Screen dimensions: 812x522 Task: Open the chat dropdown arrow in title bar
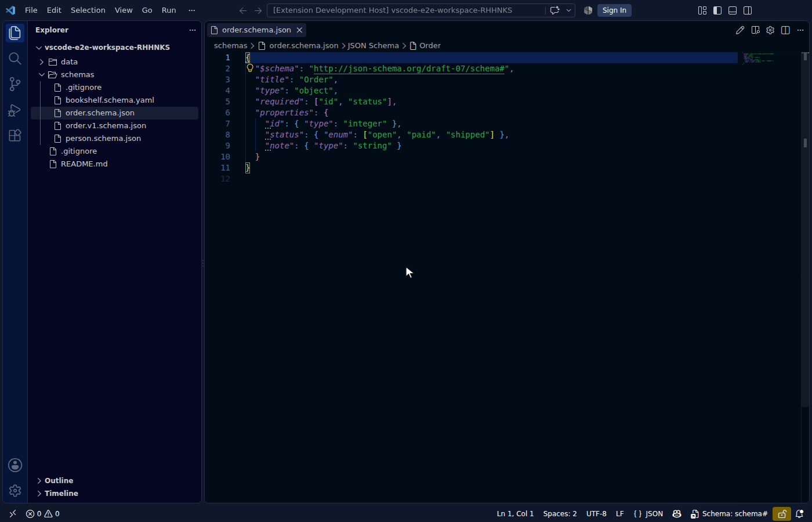(568, 10)
